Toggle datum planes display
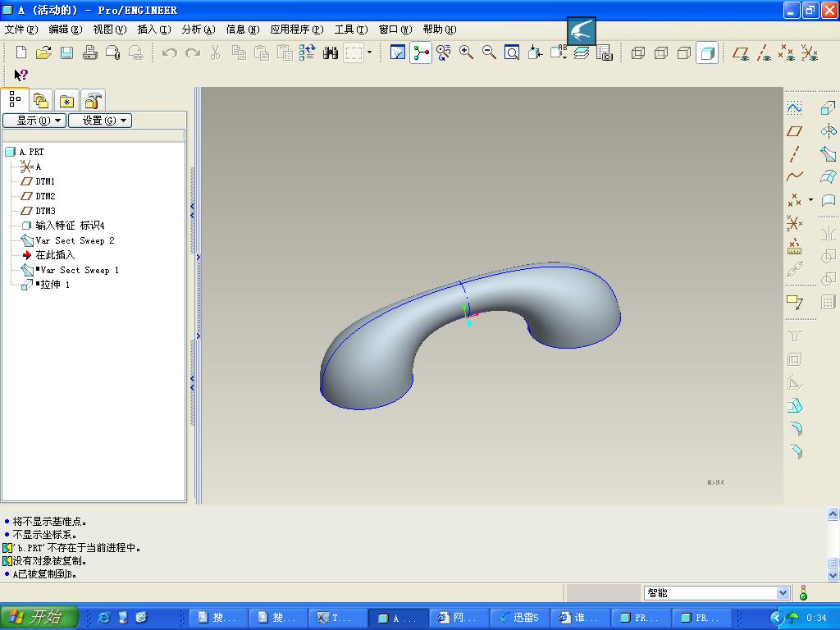The width and height of the screenshot is (840, 630). [741, 52]
